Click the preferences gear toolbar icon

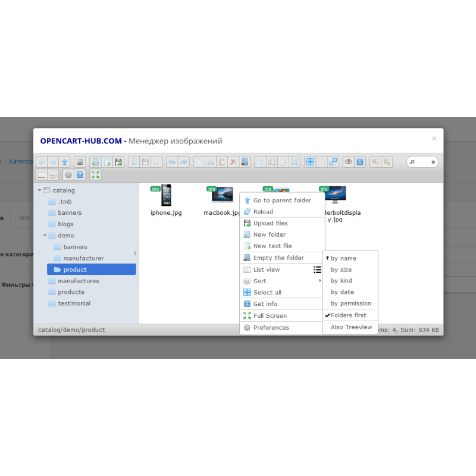click(68, 174)
